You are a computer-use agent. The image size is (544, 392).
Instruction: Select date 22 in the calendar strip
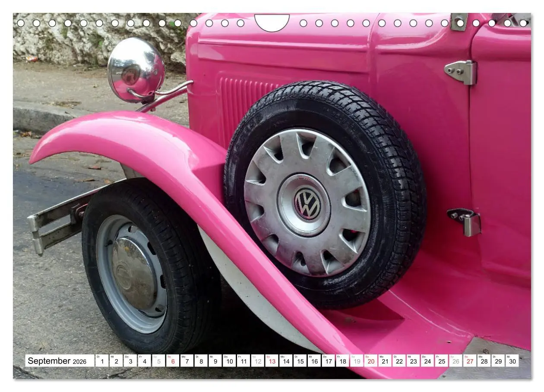click(399, 361)
